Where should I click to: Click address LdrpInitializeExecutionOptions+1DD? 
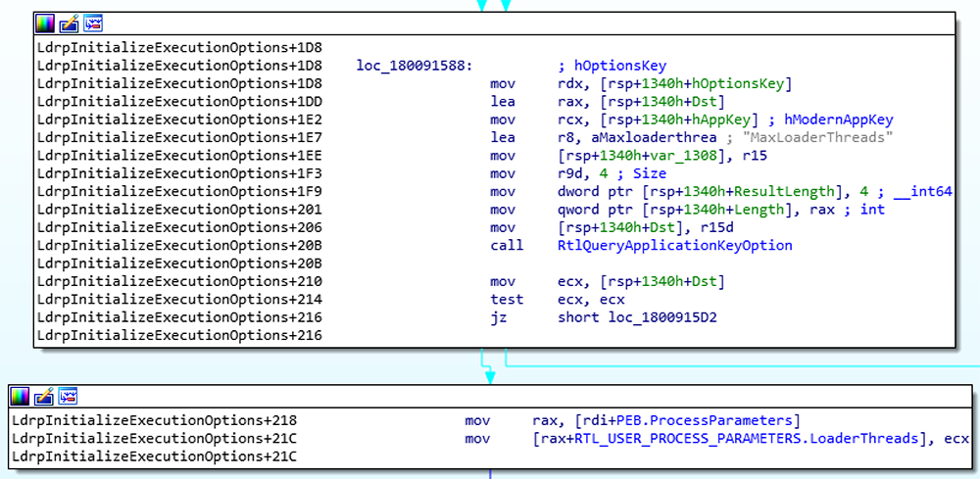coord(180,102)
